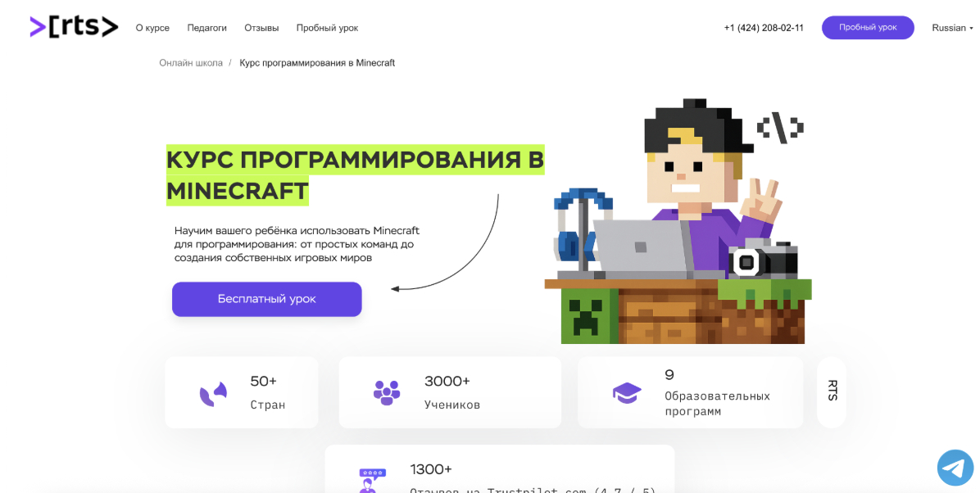Click the purple Пробный урок header button
Viewport: 980px width, 493px height.
868,28
